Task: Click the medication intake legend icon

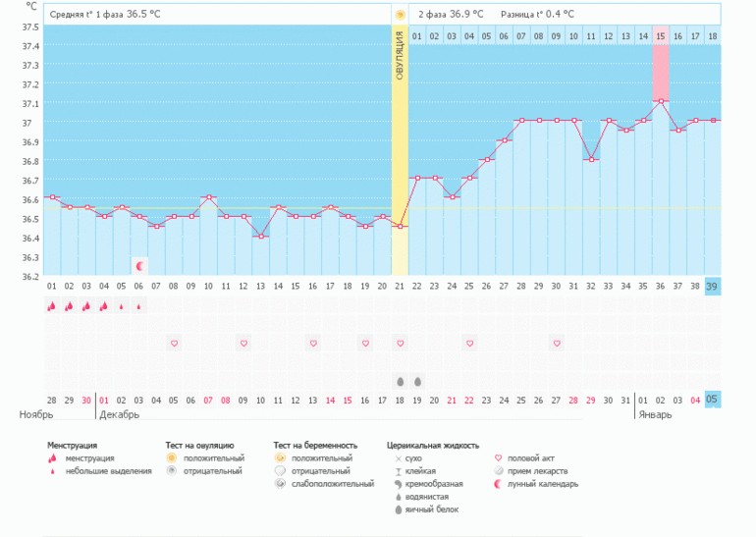Action: coord(498,471)
